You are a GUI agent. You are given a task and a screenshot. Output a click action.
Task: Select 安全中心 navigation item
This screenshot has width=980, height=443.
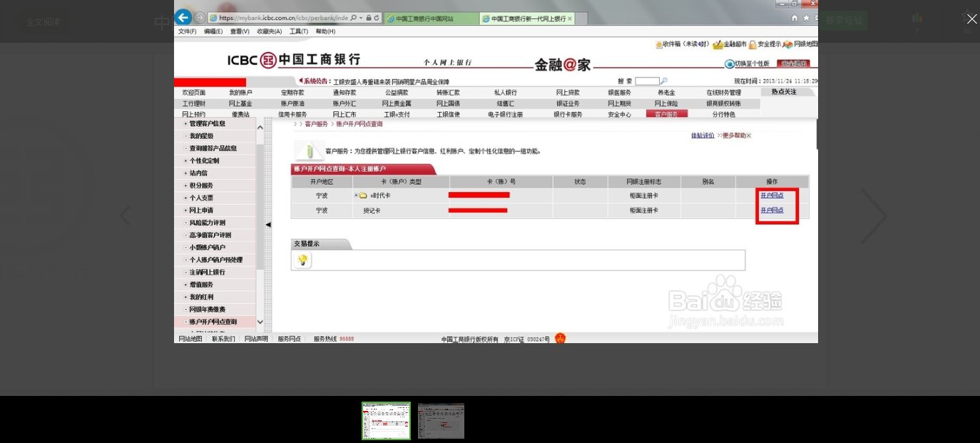[619, 114]
